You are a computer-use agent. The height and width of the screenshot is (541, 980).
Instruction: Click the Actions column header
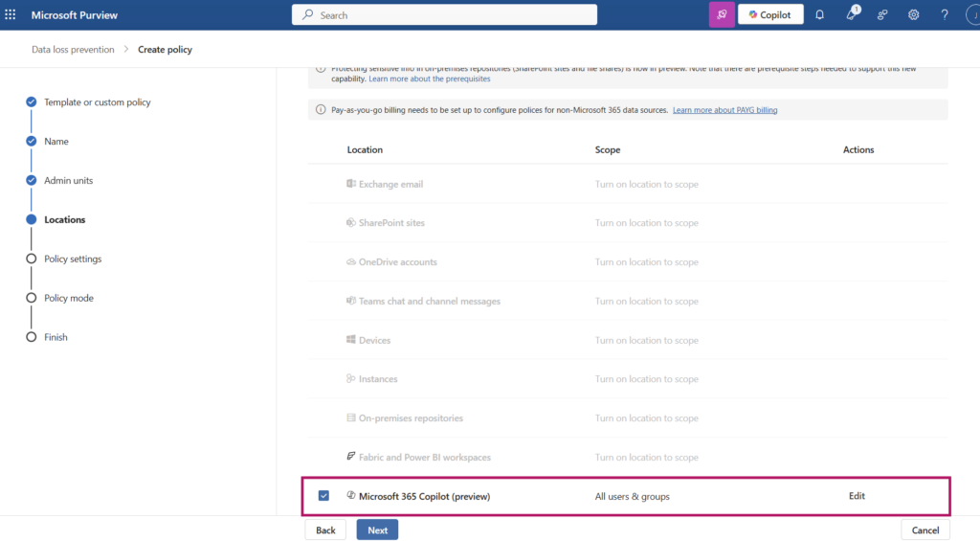pos(858,150)
